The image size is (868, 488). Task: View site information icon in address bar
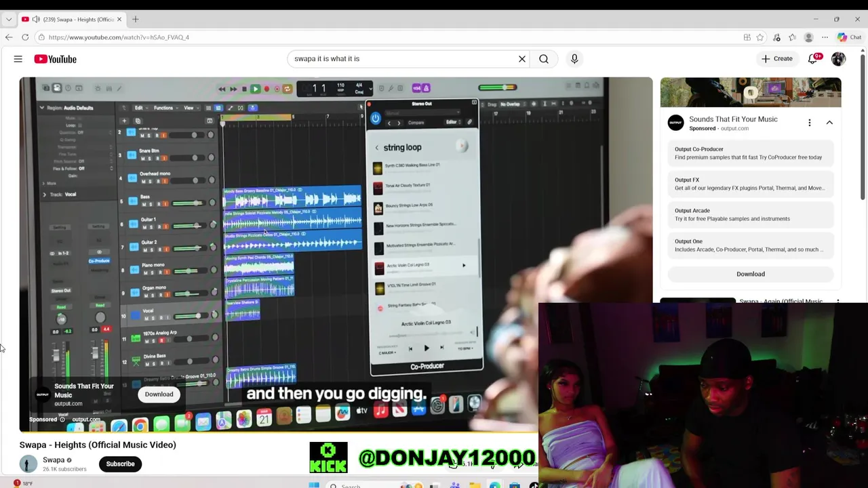click(41, 37)
